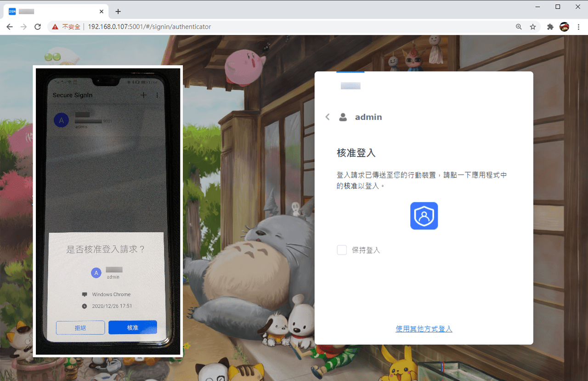Viewport: 588px width, 381px height.
Task: Open the Chrome extensions puzzle icon
Action: click(x=550, y=27)
